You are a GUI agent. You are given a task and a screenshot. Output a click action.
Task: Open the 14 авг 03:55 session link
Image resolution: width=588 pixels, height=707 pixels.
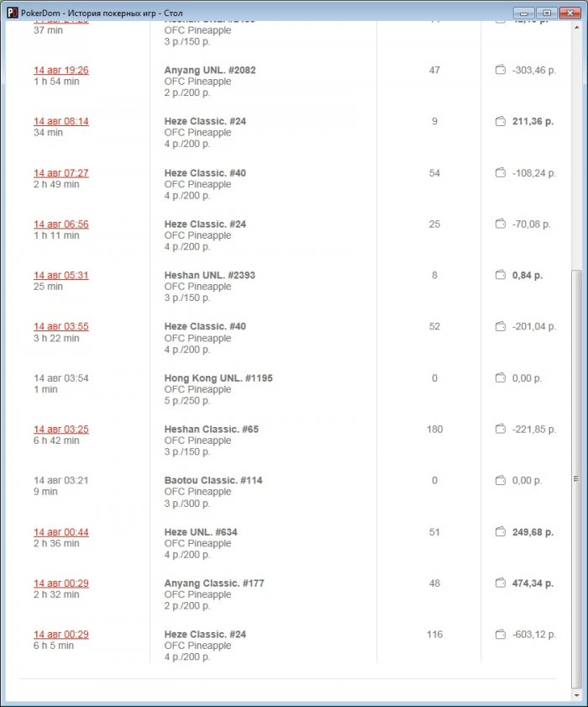point(61,327)
